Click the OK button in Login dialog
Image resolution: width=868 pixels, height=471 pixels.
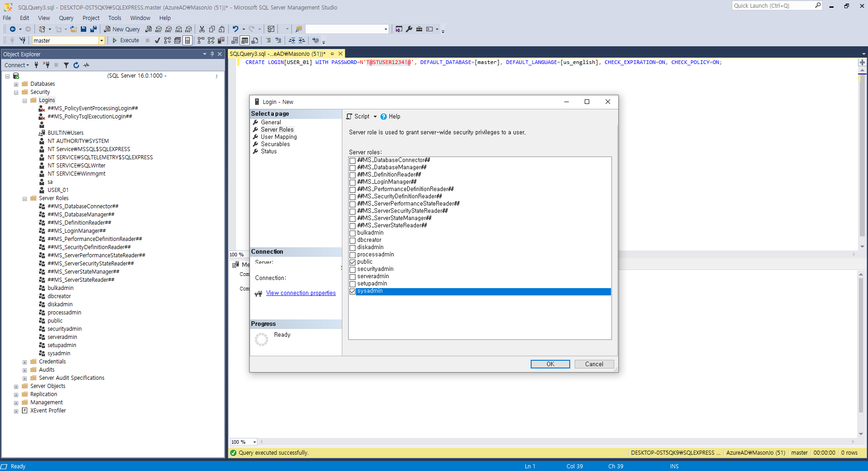pos(550,364)
